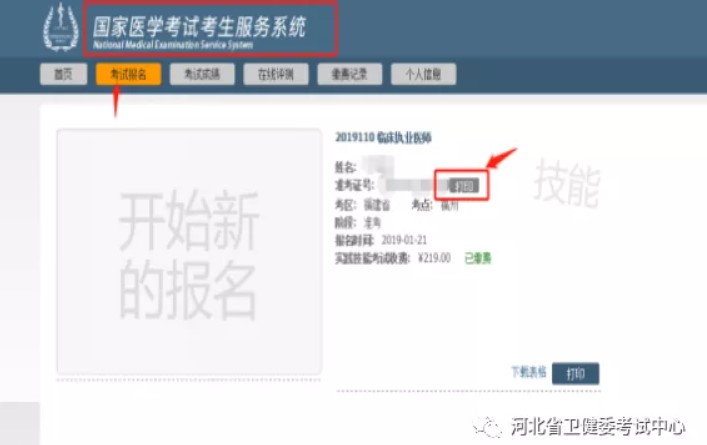Click the green 已缴费 status text

477,258
